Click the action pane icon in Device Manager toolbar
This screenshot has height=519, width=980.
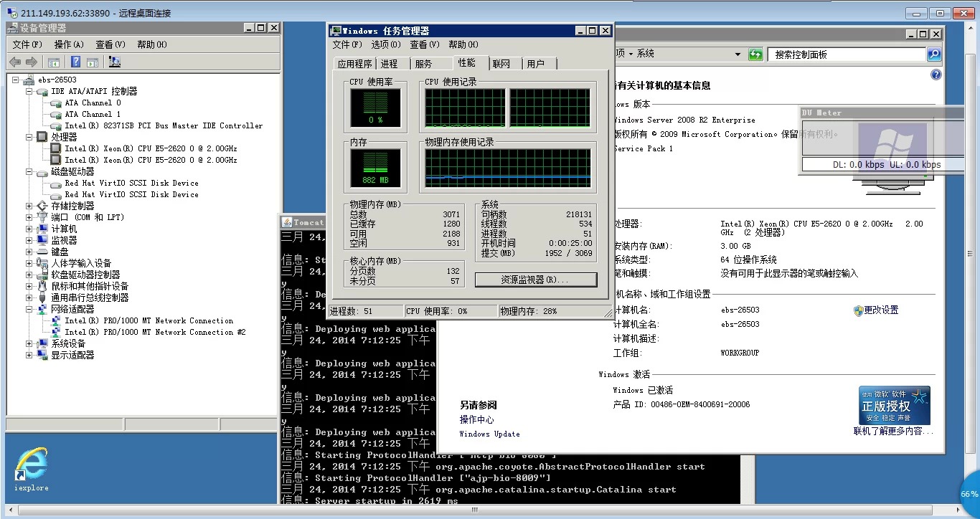pyautogui.click(x=92, y=62)
